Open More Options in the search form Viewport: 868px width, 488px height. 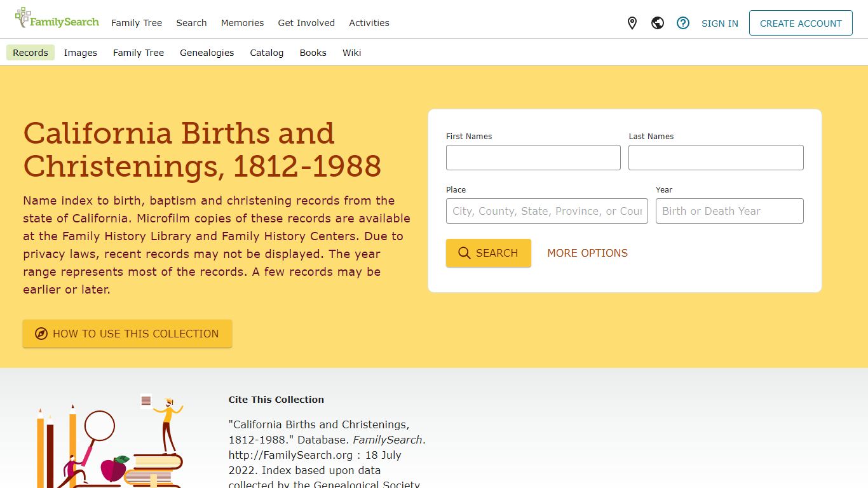588,253
